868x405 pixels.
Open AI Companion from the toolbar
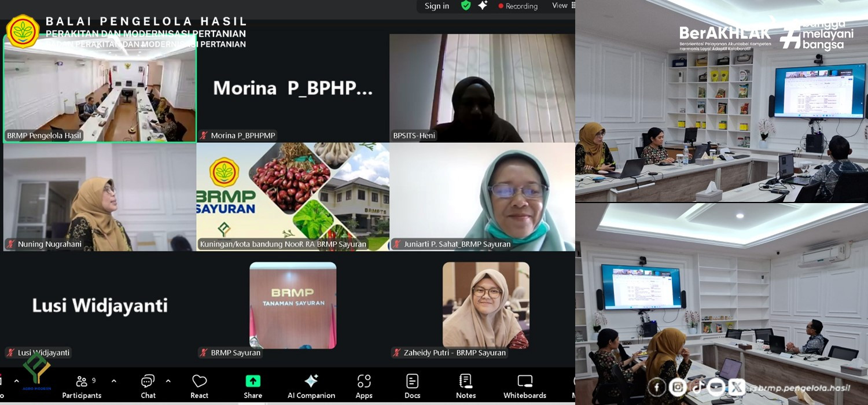tap(311, 386)
